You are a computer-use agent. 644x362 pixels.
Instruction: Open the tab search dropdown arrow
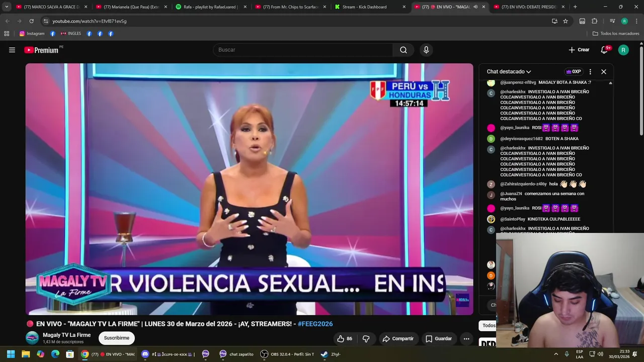[x=7, y=7]
